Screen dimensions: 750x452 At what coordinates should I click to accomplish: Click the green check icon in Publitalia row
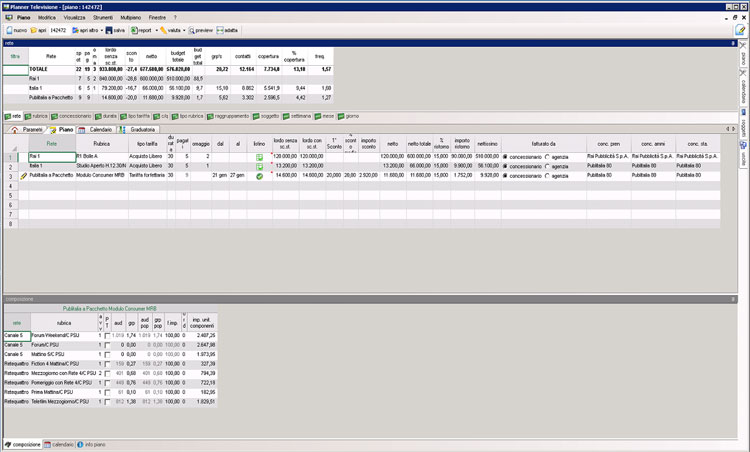coord(259,175)
